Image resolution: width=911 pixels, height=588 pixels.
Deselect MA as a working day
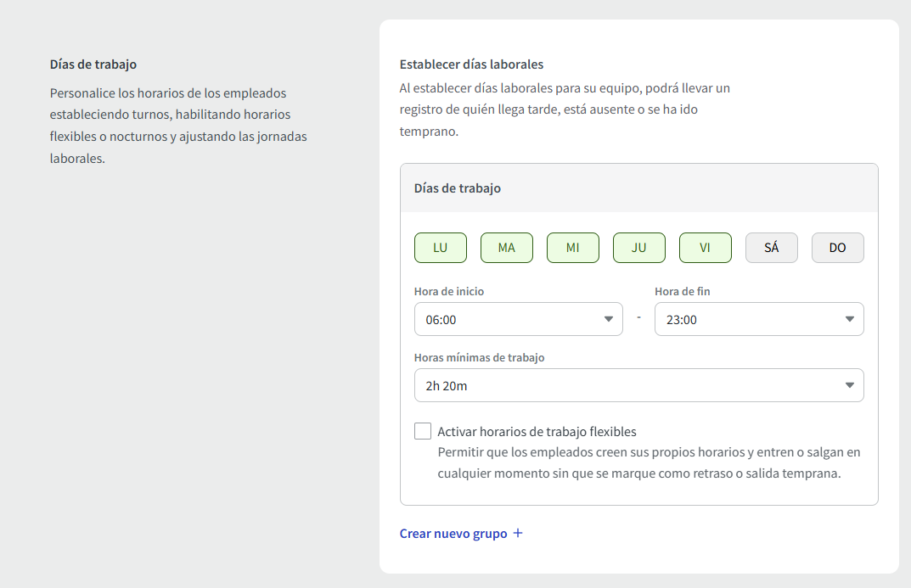[506, 248]
